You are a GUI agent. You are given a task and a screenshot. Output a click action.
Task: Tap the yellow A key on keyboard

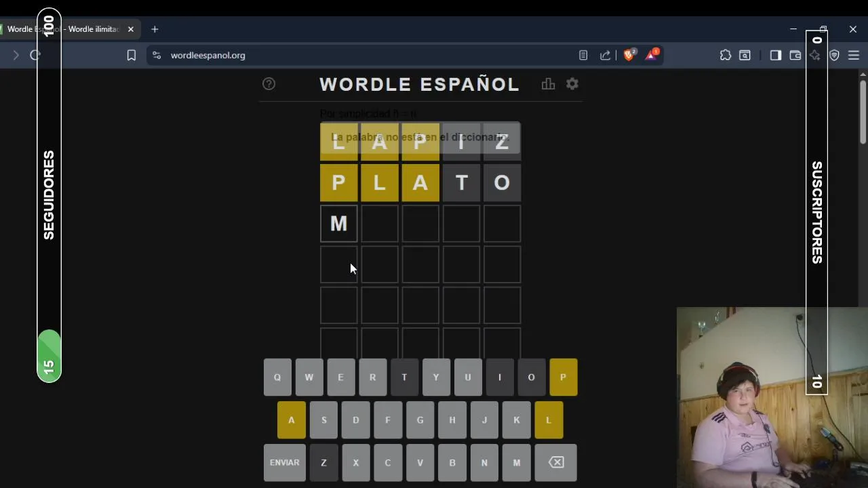[292, 420]
